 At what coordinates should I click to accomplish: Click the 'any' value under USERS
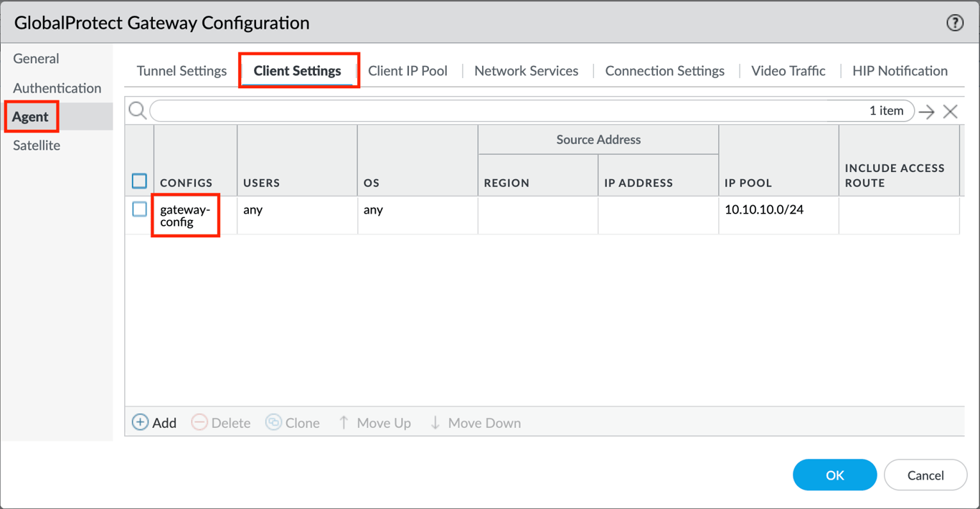tap(253, 210)
